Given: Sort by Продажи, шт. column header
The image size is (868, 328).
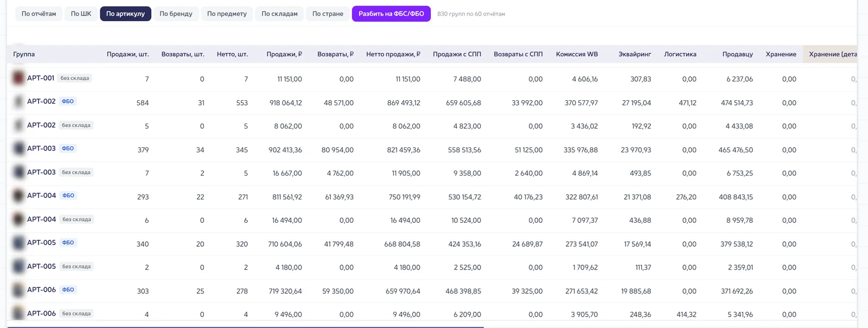Looking at the screenshot, I should (127, 54).
